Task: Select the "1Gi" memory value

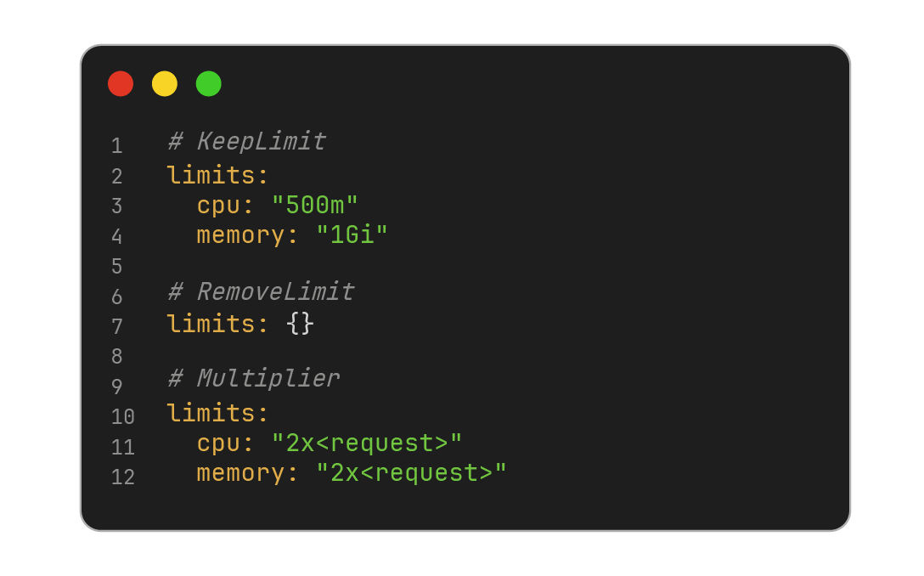Action: pyautogui.click(x=352, y=235)
